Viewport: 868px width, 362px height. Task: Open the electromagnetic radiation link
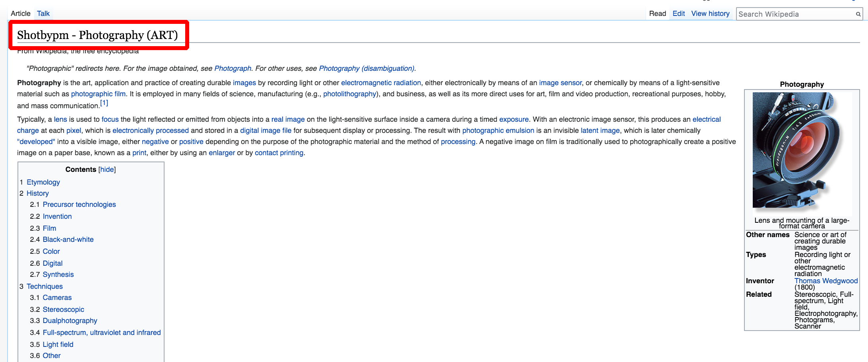[x=381, y=83]
